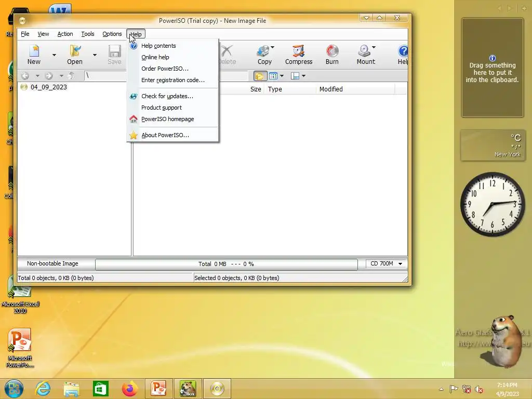
Task: Show hidden tray icons arrow
Action: click(x=441, y=389)
